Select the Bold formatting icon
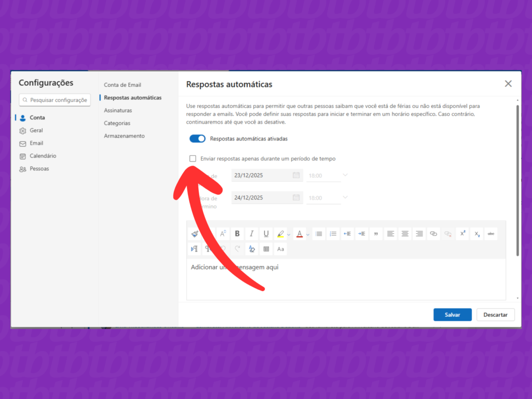Image resolution: width=532 pixels, height=399 pixels. click(x=237, y=233)
